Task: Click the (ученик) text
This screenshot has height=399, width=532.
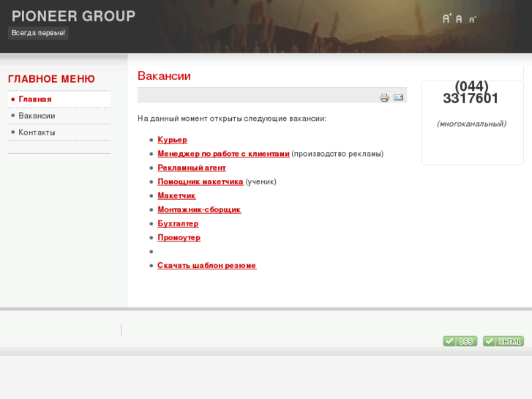Action: [x=261, y=182]
